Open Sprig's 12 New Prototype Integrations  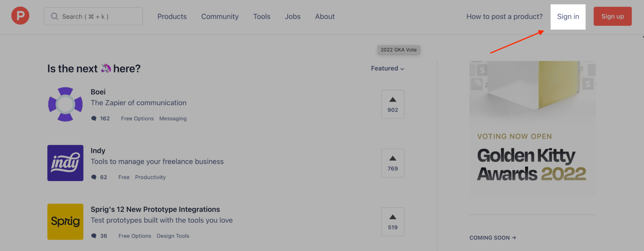point(155,209)
